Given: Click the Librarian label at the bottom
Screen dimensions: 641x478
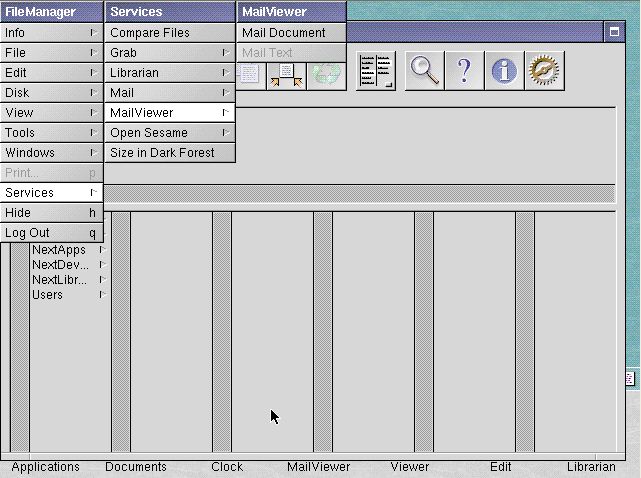Looking at the screenshot, I should (591, 467).
